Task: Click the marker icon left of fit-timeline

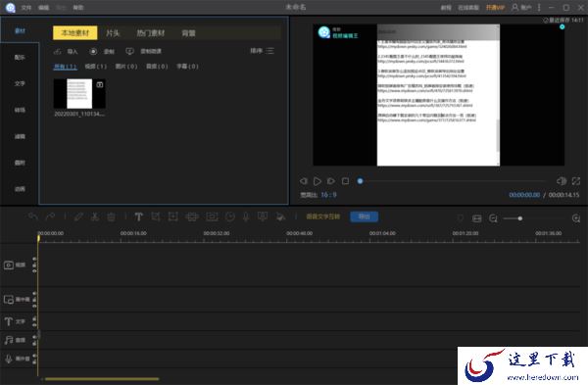Action: 461,218
